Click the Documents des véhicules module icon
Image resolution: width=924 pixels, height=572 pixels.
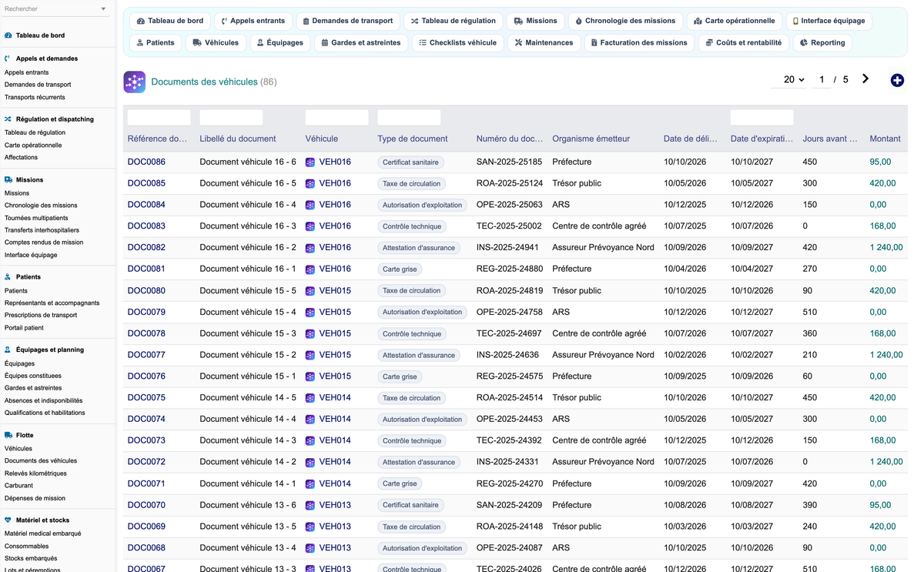point(135,82)
